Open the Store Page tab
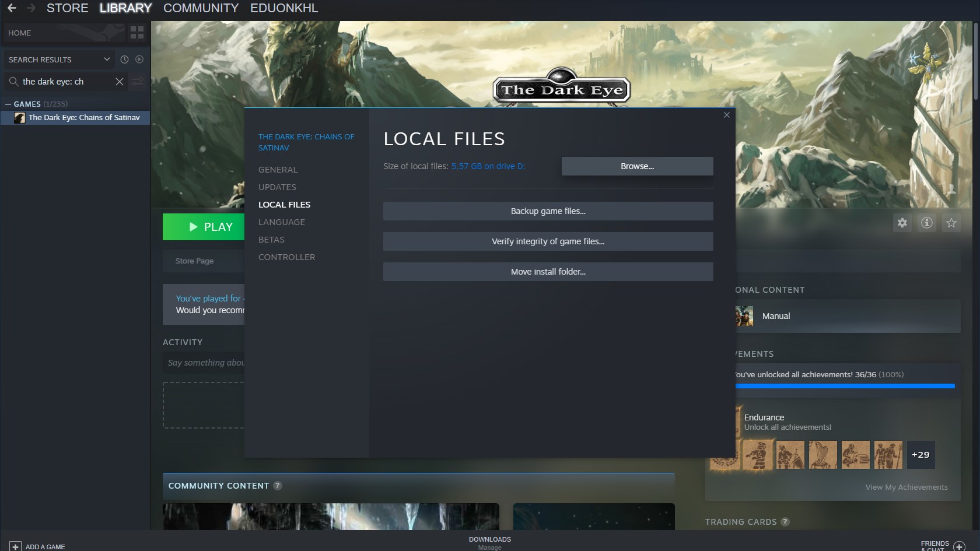Screen dimensions: 980x551 [194, 261]
